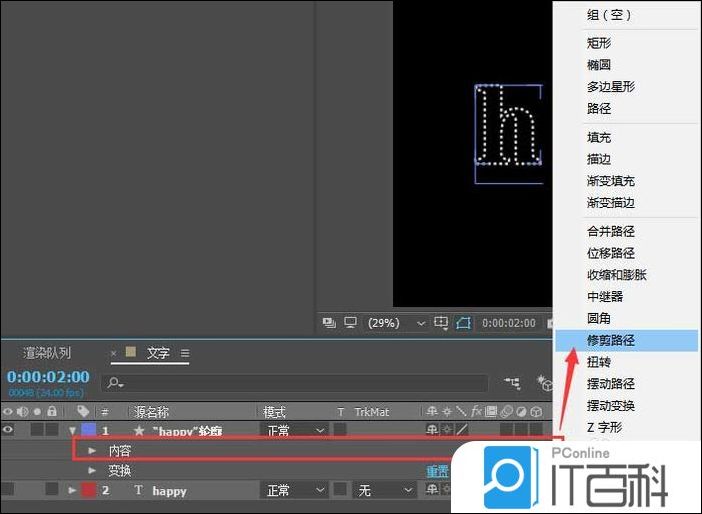Expand the 变换 property group
The width and height of the screenshot is (702, 514).
click(93, 470)
